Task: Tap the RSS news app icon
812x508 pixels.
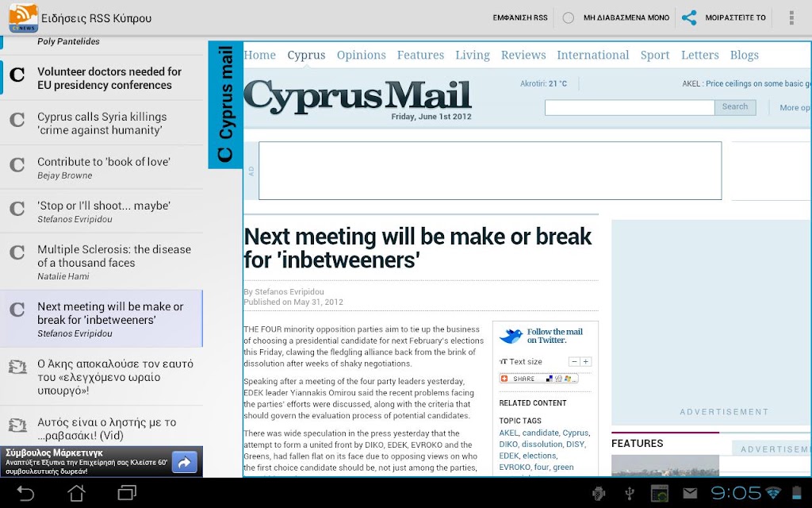Action: 23,17
